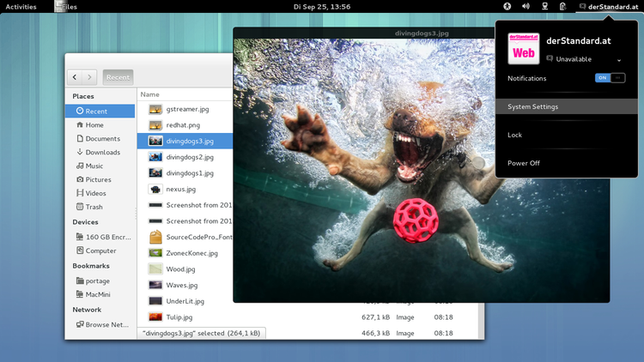Open System Settings from user menu

532,107
